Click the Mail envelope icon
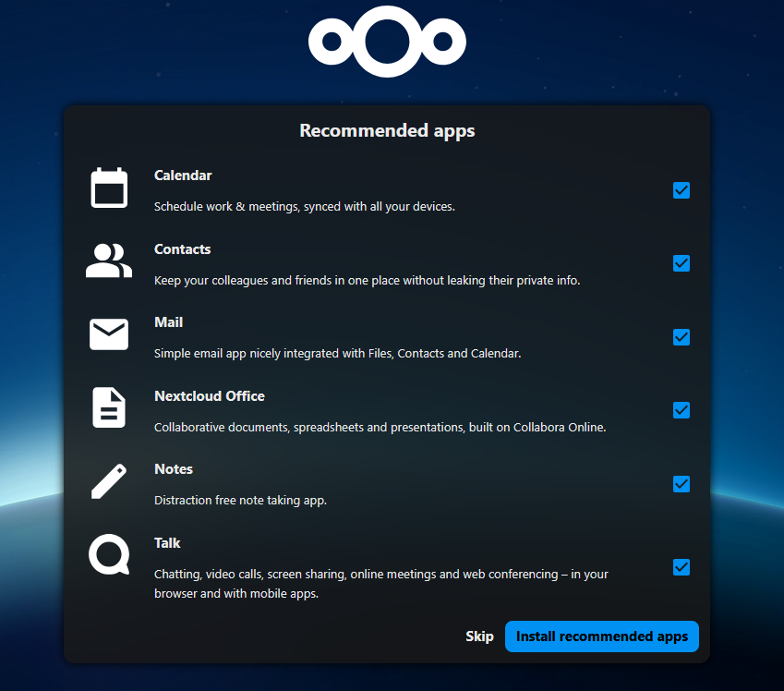This screenshot has width=784, height=691. pyautogui.click(x=109, y=334)
